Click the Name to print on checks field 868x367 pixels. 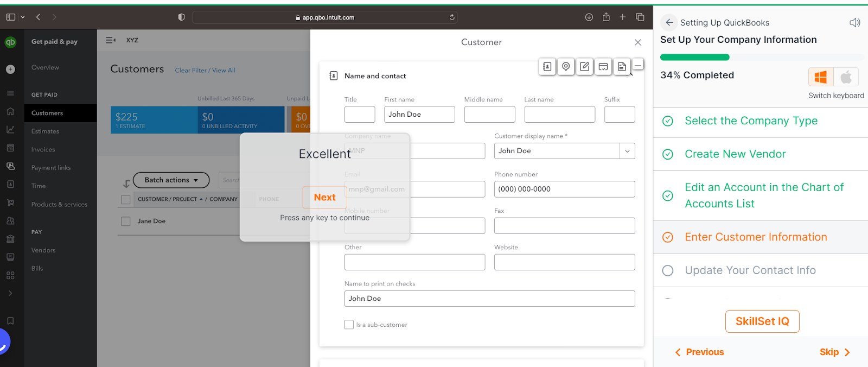pyautogui.click(x=489, y=299)
